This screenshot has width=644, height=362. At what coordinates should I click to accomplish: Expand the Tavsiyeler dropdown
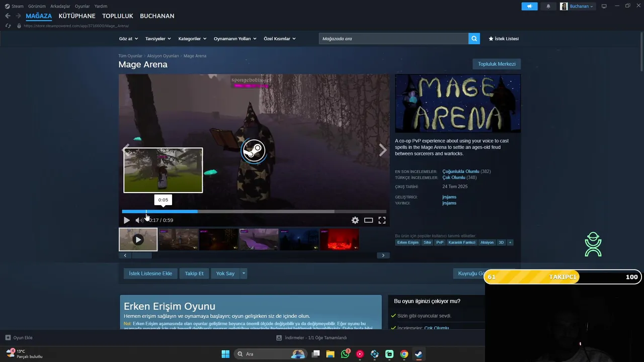coord(158,39)
